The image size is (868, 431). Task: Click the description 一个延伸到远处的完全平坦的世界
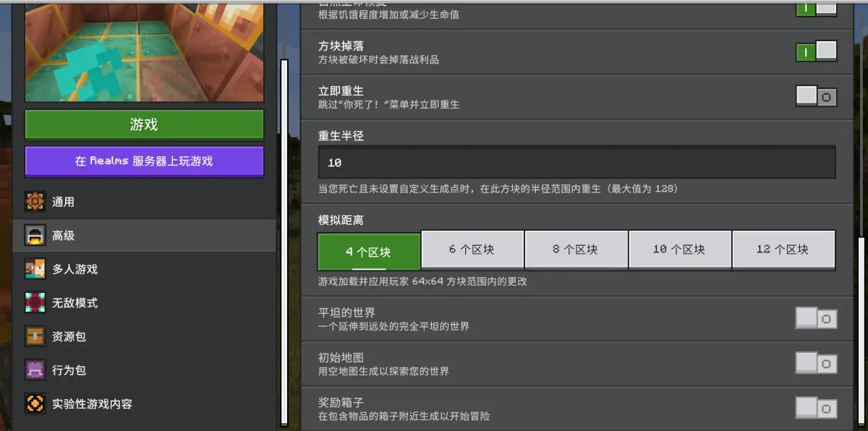point(393,326)
